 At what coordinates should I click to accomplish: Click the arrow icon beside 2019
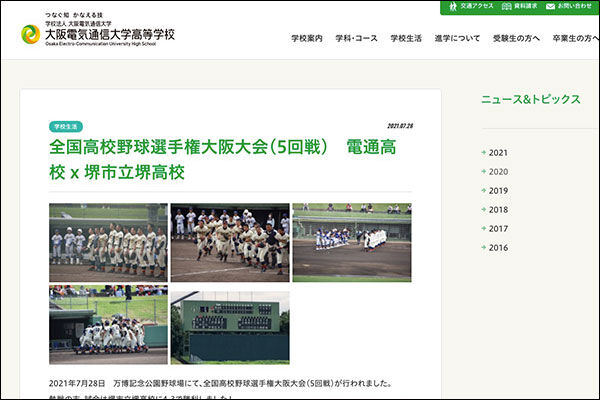click(484, 190)
